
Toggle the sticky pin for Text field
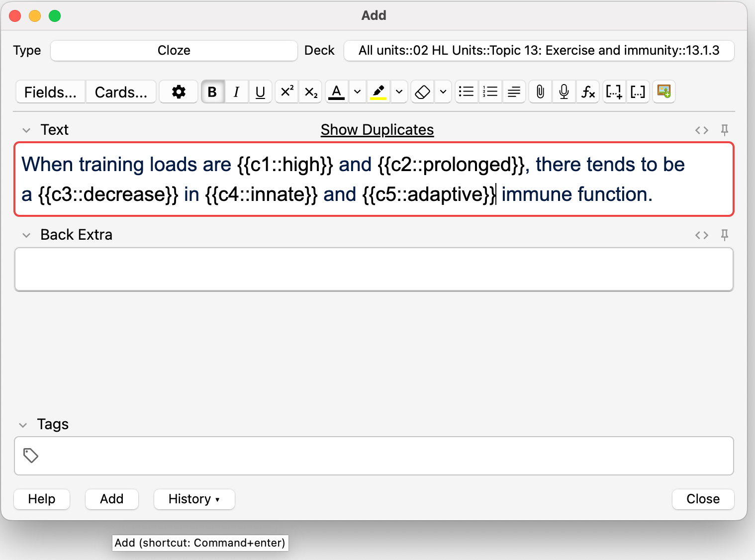click(725, 130)
